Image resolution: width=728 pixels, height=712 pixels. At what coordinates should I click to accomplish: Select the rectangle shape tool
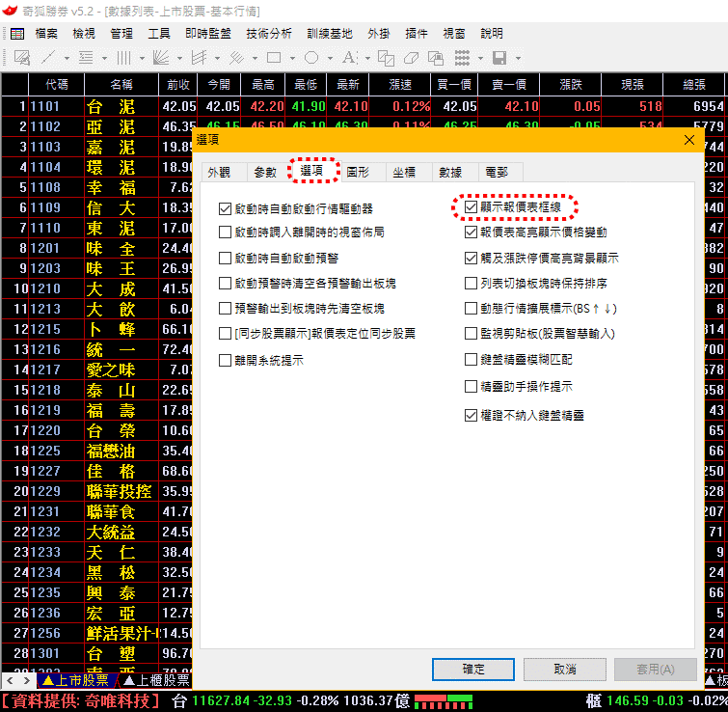[274, 58]
